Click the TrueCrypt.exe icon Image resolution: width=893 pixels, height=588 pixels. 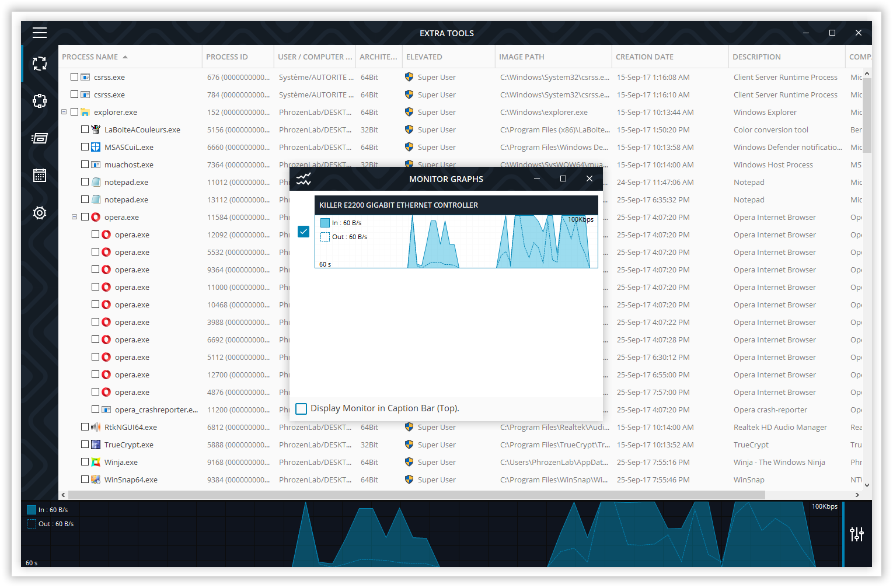pos(96,444)
